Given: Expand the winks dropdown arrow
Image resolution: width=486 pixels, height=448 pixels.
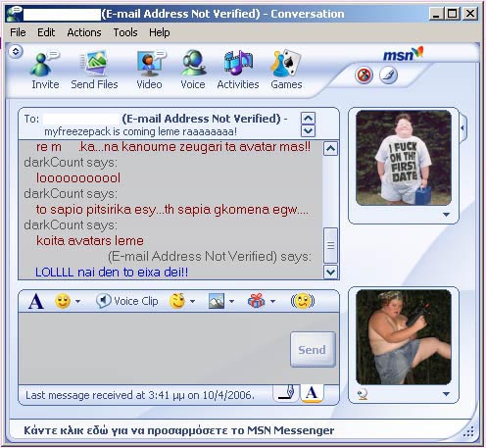Looking at the screenshot, I should (192, 301).
